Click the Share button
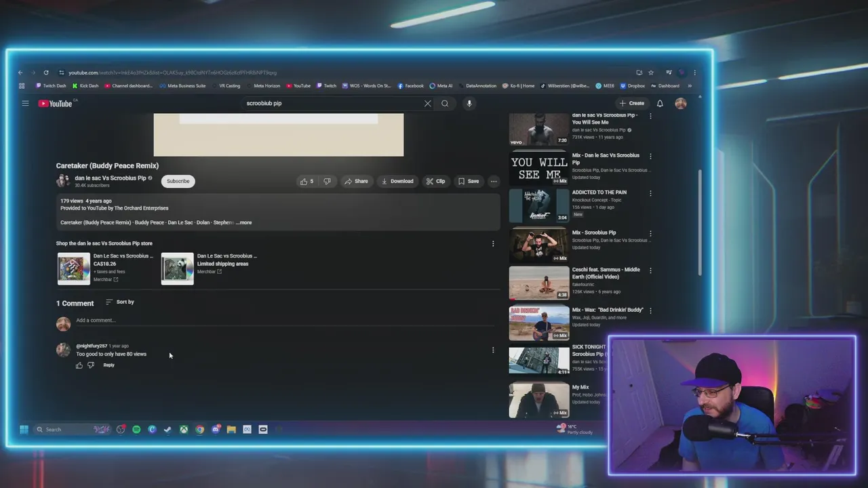This screenshot has width=868, height=488. (x=356, y=181)
